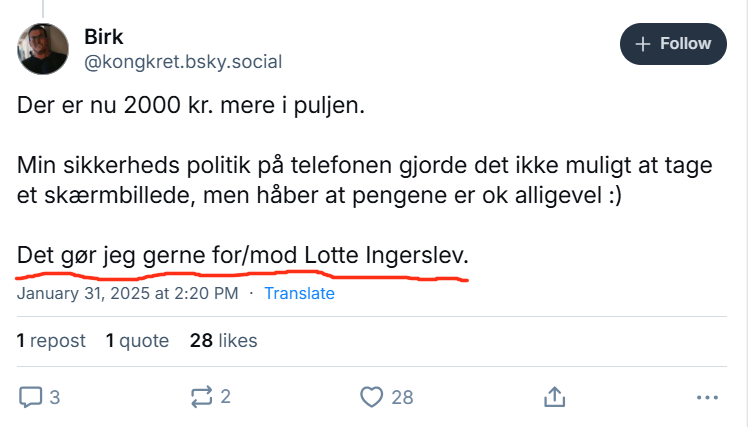Screen dimensions: 748x427
Task: Click the number 28 beside the heart
Action: click(402, 397)
